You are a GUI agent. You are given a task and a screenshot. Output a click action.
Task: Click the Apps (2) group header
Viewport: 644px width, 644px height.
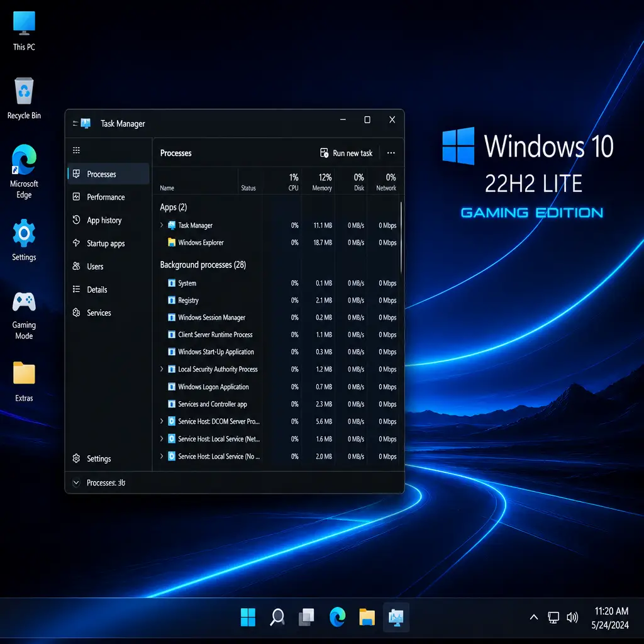174,207
